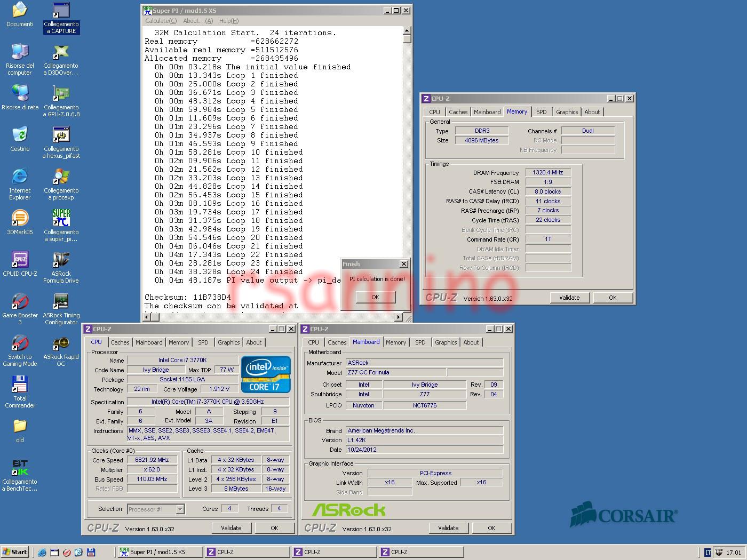Viewport: 747px width, 560px height.
Task: Click the Z77 OC Formula model field
Action: pyautogui.click(x=395, y=372)
